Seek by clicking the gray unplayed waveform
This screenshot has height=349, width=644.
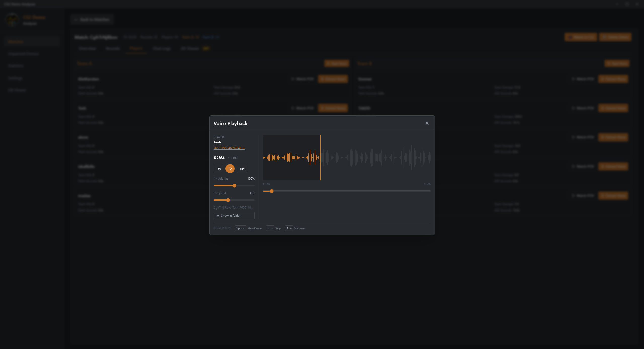pos(375,158)
